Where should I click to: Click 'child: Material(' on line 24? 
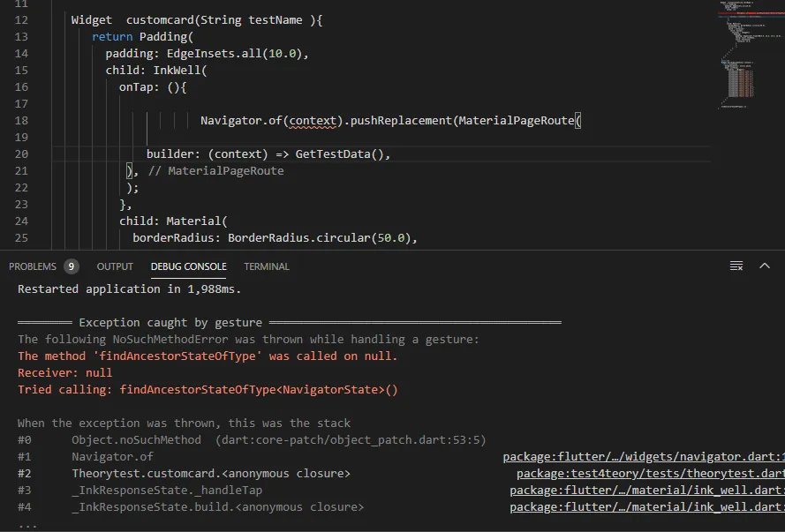coord(173,221)
